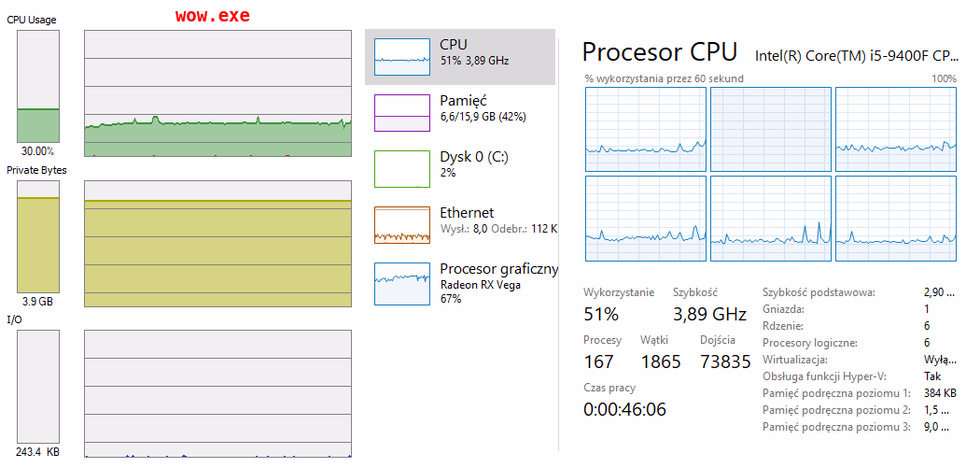980x468 pixels.
Task: Click the top-middle logical core graph
Action: pos(770,129)
